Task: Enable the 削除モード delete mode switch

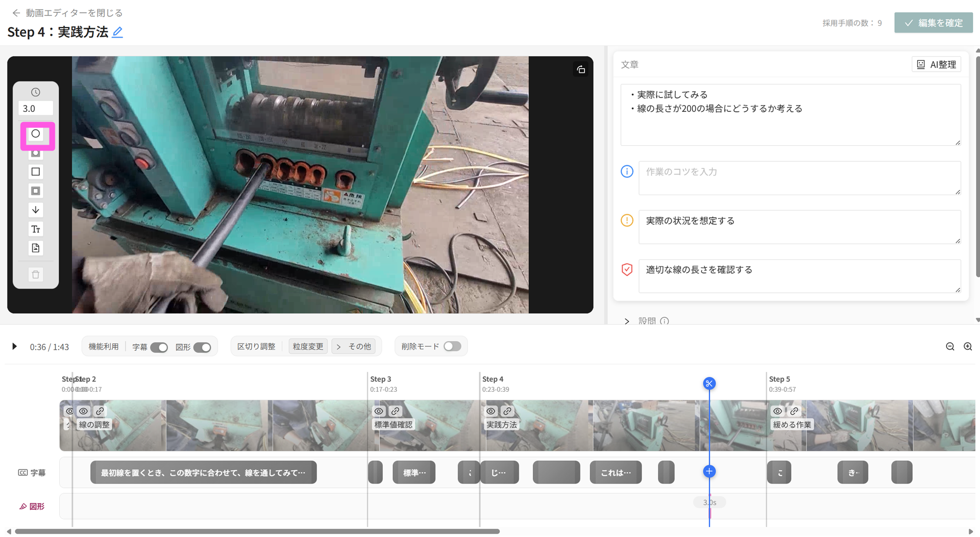Action: 452,346
